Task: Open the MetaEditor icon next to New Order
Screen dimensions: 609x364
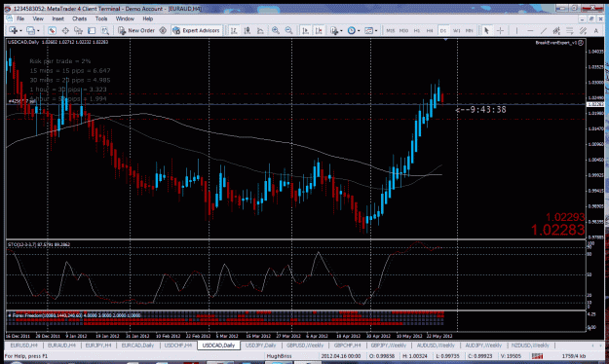Action: [163, 30]
